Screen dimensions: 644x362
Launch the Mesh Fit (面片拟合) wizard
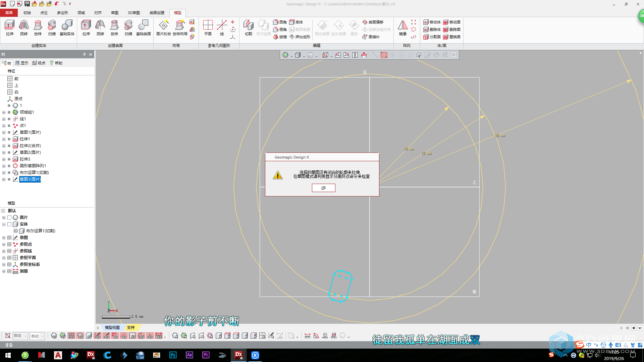[164, 27]
